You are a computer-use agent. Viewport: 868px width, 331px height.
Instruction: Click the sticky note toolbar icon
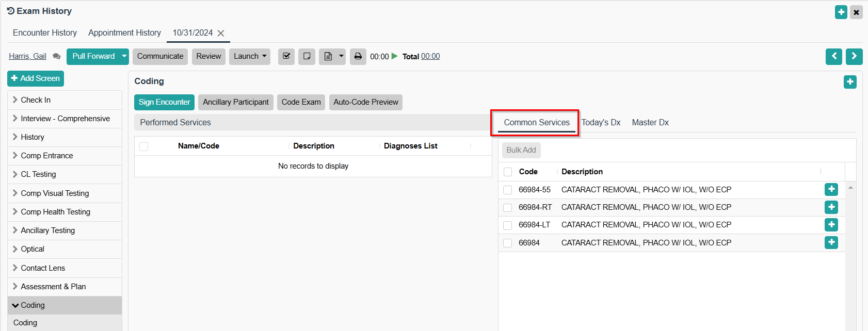pos(307,56)
